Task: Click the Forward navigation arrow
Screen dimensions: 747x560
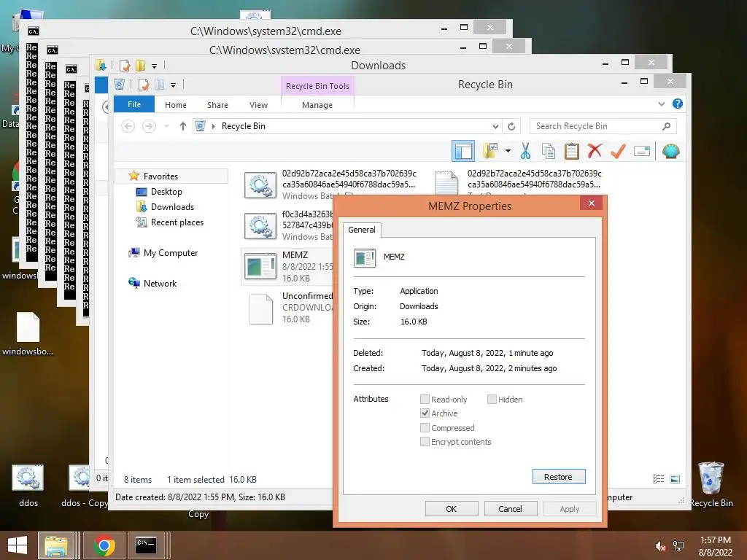Action: pos(149,126)
